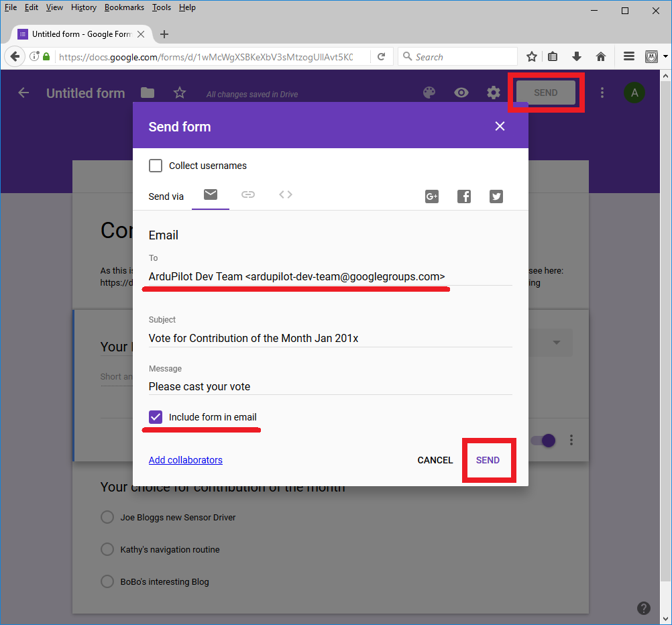The height and width of the screenshot is (625, 672).
Task: Uncheck Include form in email
Action: [x=156, y=417]
